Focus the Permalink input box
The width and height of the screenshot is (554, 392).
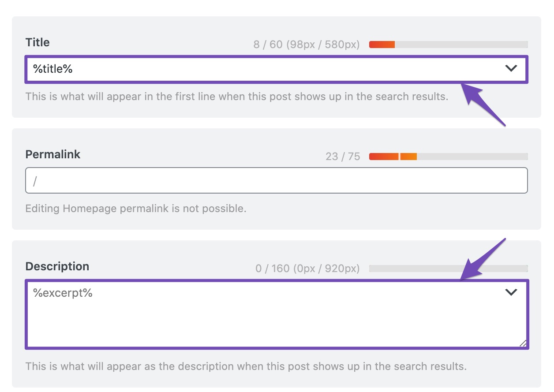pos(276,180)
